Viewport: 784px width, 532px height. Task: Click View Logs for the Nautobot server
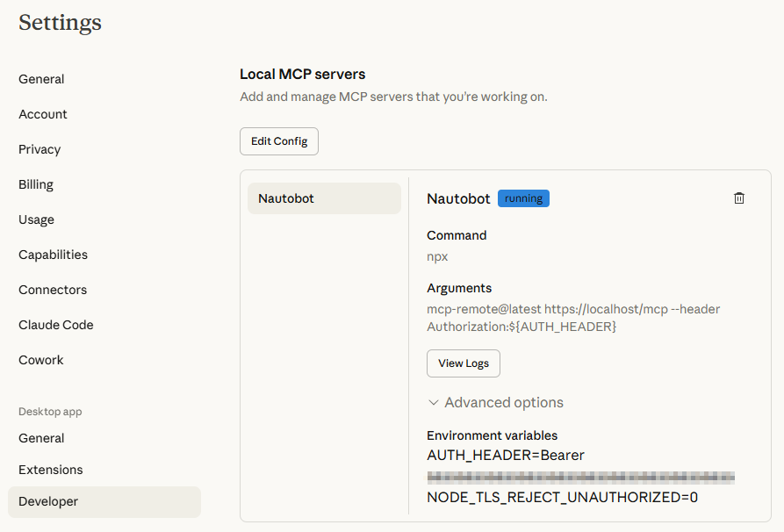coord(463,363)
